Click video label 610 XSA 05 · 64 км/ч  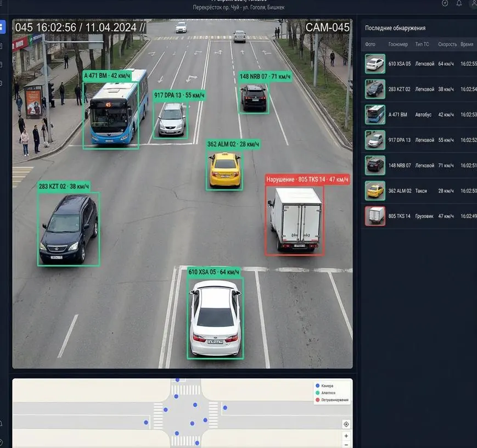(214, 272)
